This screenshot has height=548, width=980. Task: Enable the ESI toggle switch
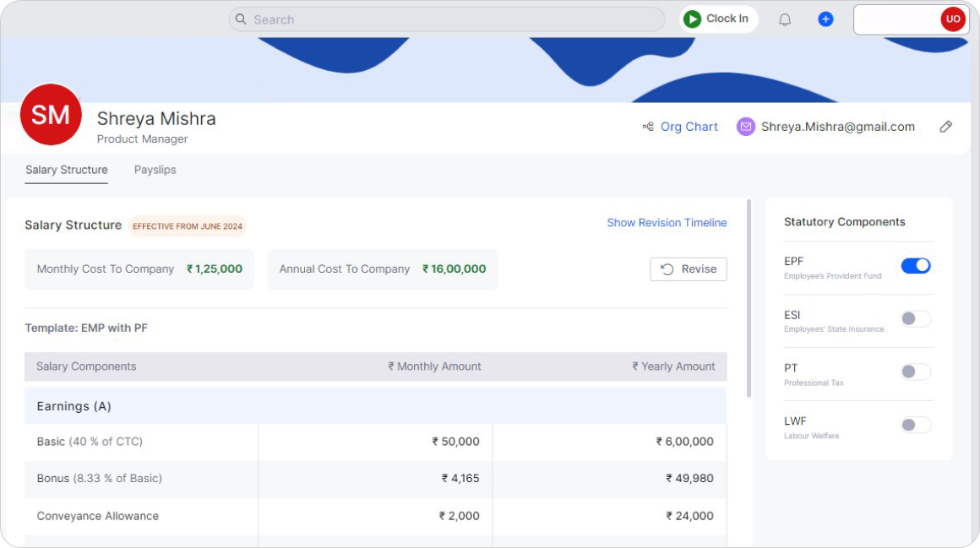tap(916, 319)
